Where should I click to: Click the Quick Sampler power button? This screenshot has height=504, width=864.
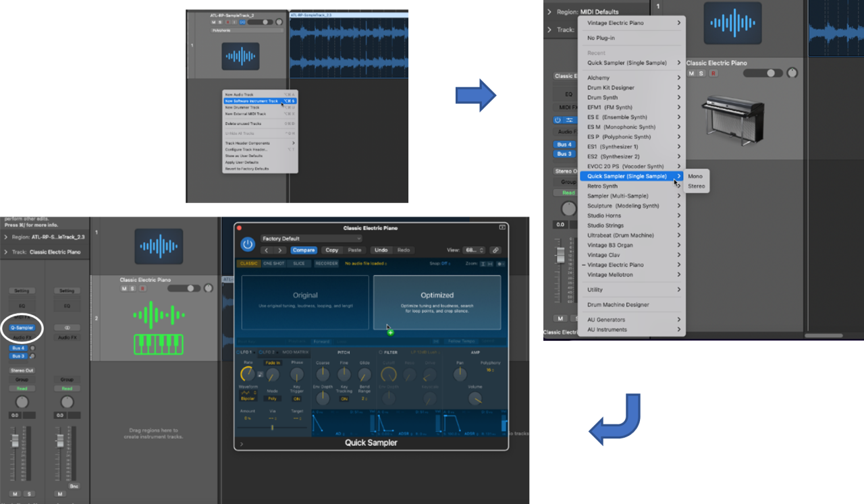coord(248,246)
